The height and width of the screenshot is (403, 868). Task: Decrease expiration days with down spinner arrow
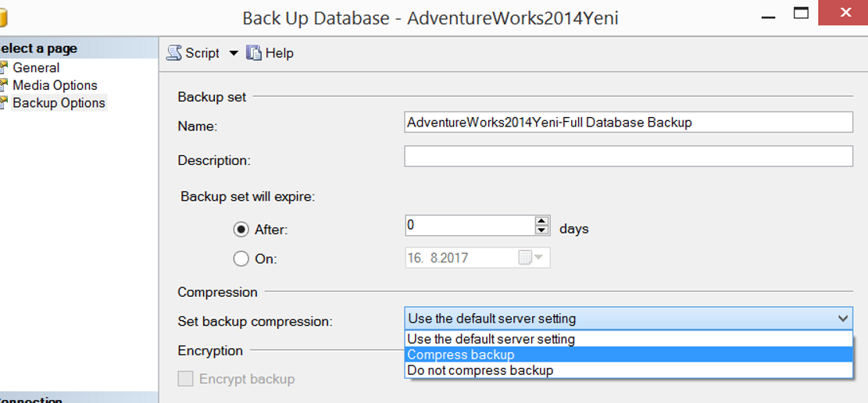tap(542, 230)
